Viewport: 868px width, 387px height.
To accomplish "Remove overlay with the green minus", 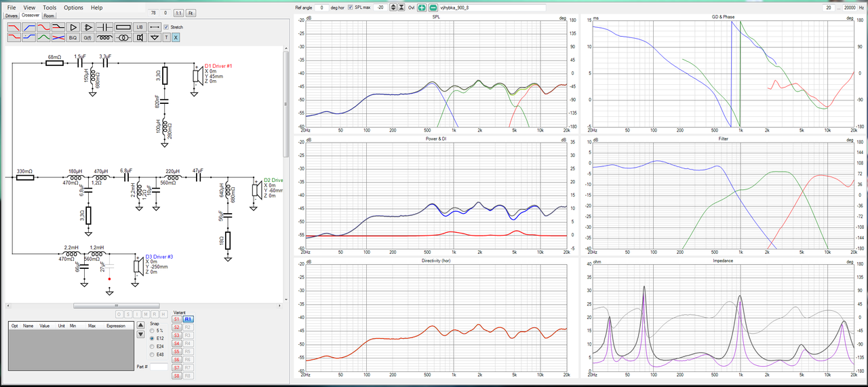I will (x=433, y=7).
